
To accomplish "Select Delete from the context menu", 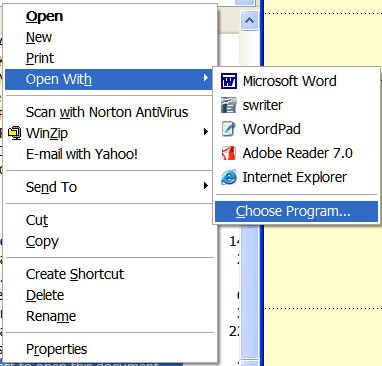I will point(45,295).
